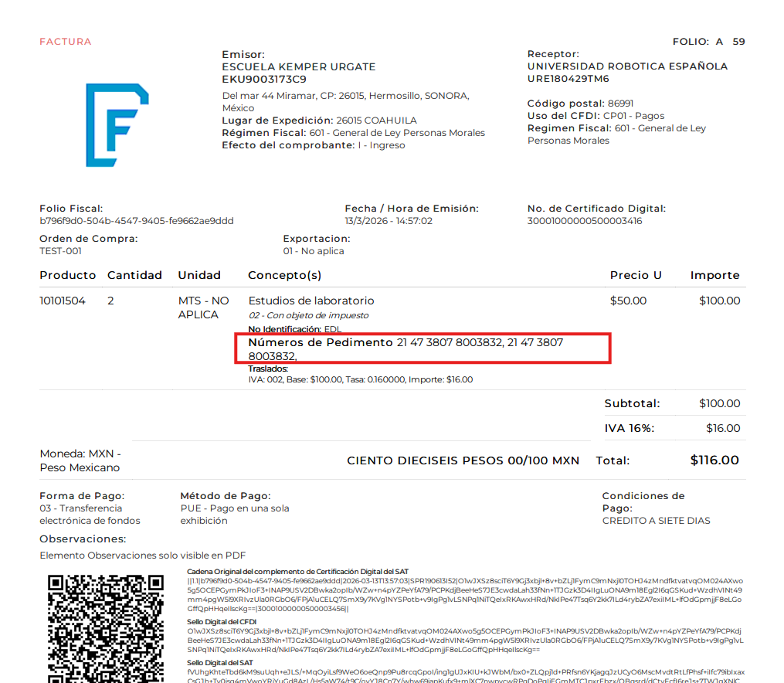Click receptor name UNIVERSIDAD ROBOTICA ESPAÑOLA
This screenshot has width=784, height=683.
627,66
